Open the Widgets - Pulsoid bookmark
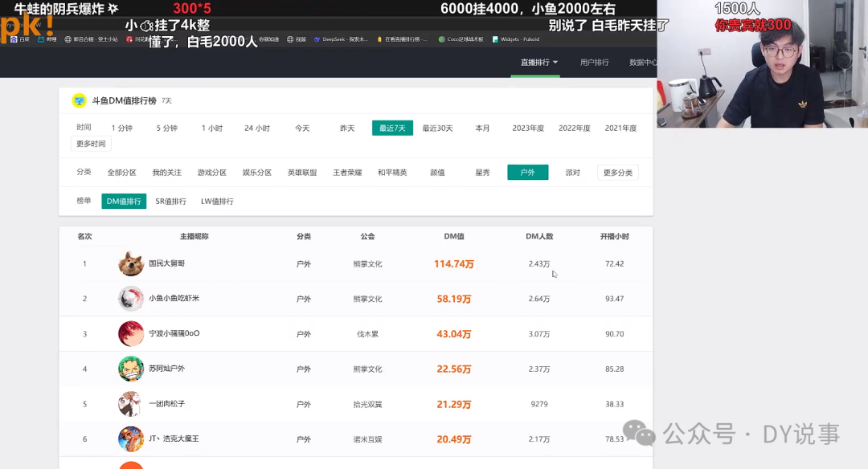868x469 pixels. [x=515, y=39]
